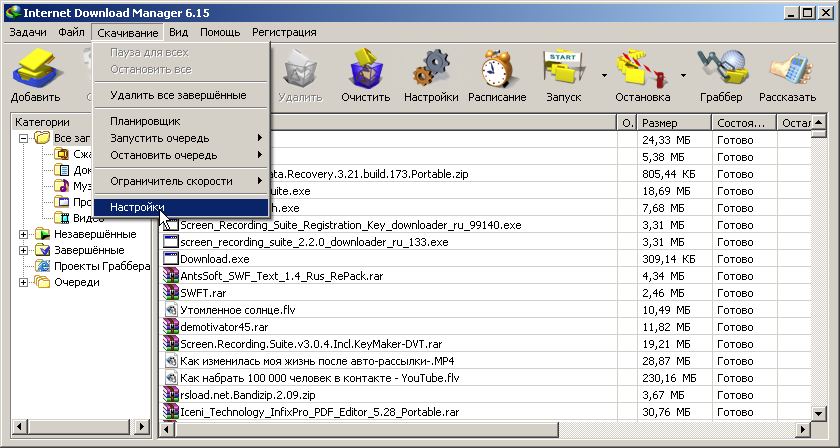Click archive icon of SWFT.rar
Viewport: 840px width, 448px height.
[170, 293]
